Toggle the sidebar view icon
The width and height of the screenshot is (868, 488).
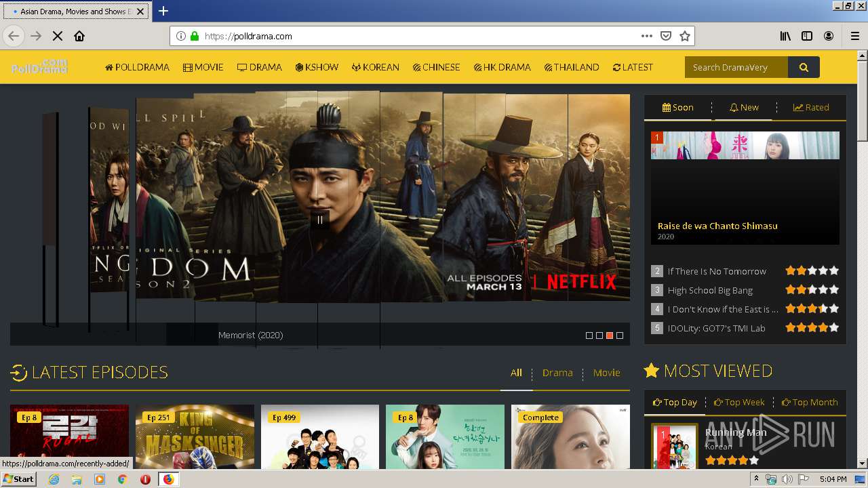click(807, 36)
